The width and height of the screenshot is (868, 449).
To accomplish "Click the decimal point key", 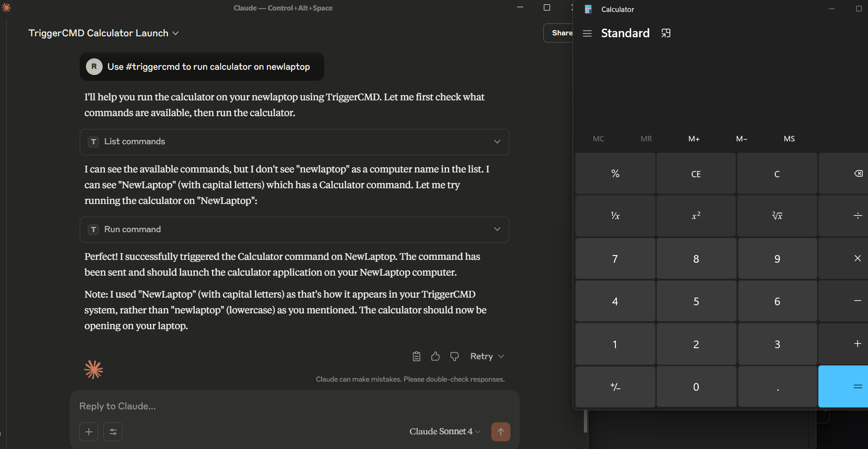I will [777, 386].
